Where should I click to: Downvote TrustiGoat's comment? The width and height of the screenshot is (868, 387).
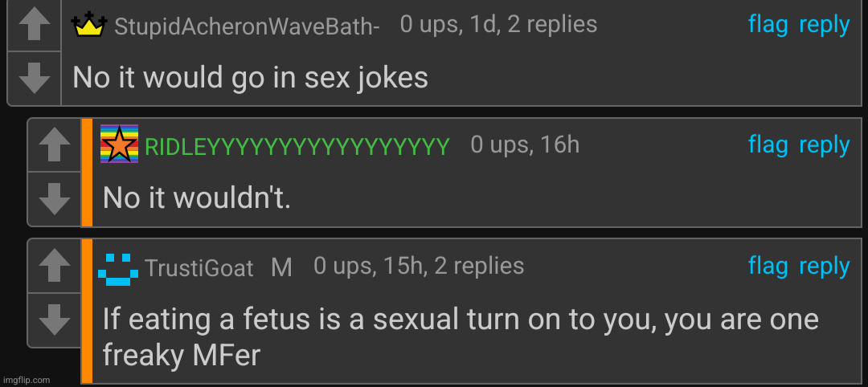55,319
